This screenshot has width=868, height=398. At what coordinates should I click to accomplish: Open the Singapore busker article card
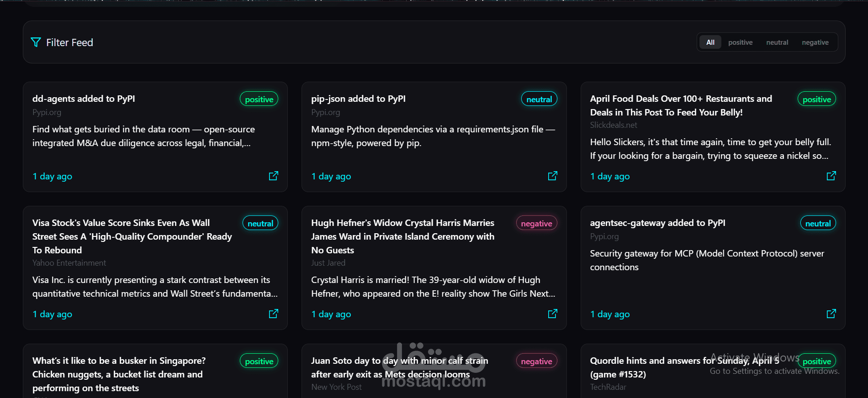tap(119, 374)
